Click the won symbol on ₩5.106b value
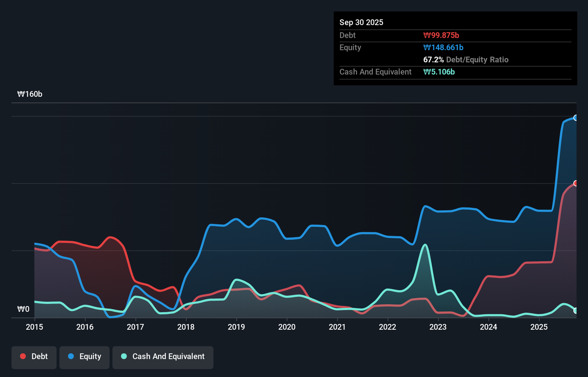 pos(426,72)
